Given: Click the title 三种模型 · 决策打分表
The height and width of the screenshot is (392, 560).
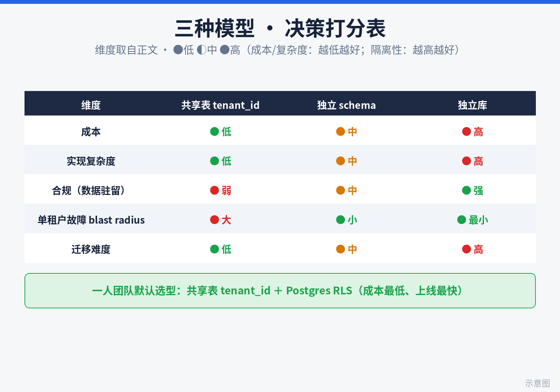Looking at the screenshot, I should click(x=280, y=28).
